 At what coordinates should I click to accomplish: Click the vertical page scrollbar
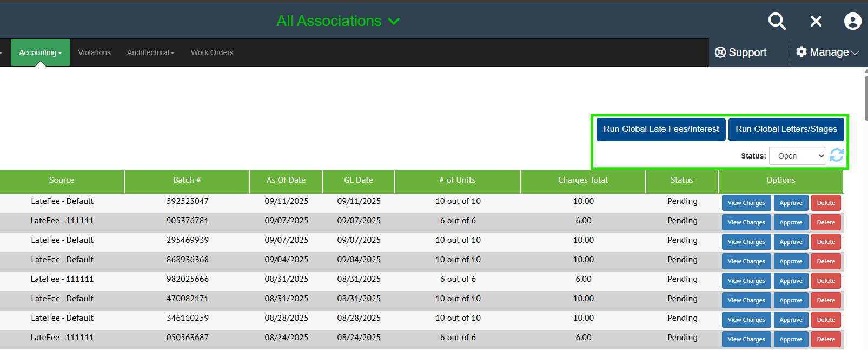866,97
